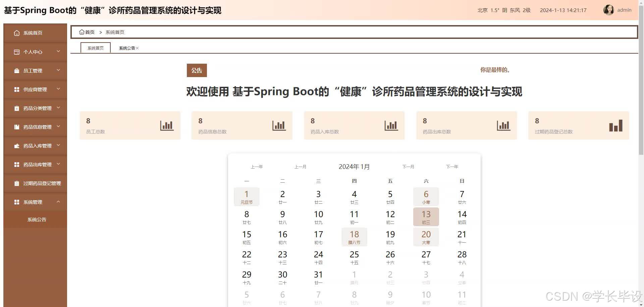
Task: Switch to the 系统首页 tab
Action: pyautogui.click(x=96, y=48)
